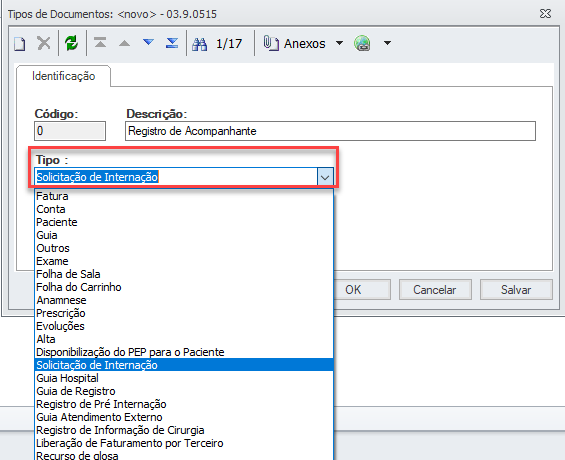Choose Guia option in the list
The width and height of the screenshot is (565, 460).
coord(184,235)
